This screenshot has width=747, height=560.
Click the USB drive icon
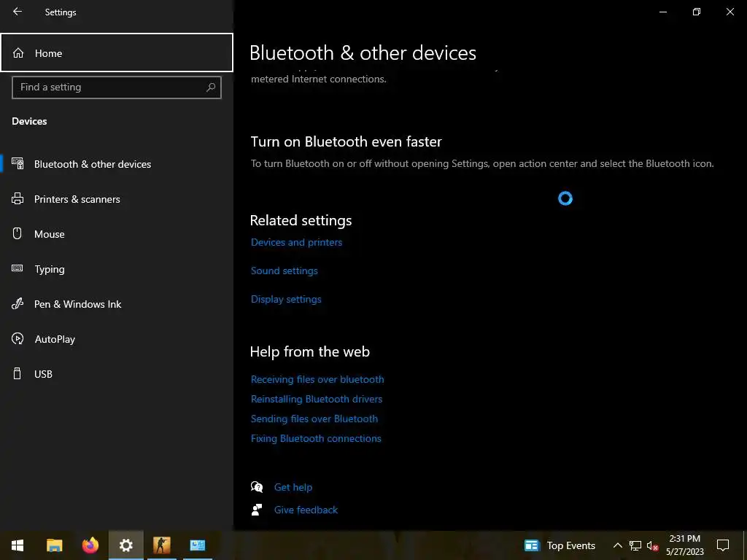(18, 373)
